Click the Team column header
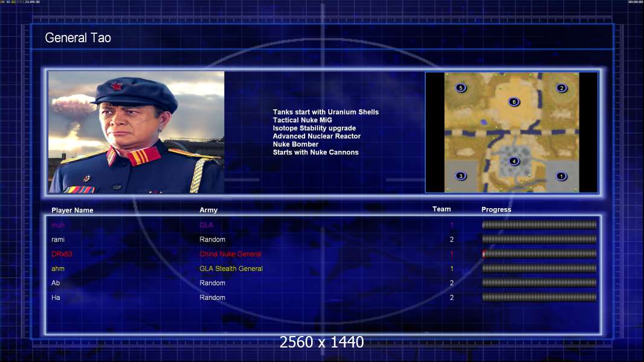The width and height of the screenshot is (644, 362). point(442,209)
